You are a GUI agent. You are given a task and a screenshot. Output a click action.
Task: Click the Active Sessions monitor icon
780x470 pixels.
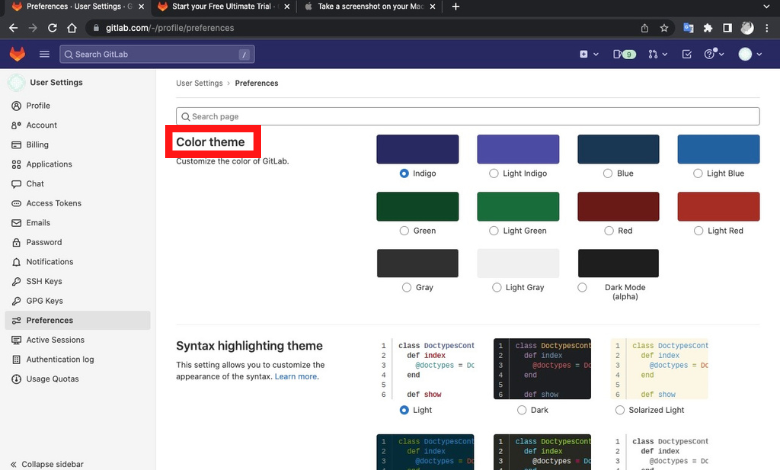(x=16, y=340)
